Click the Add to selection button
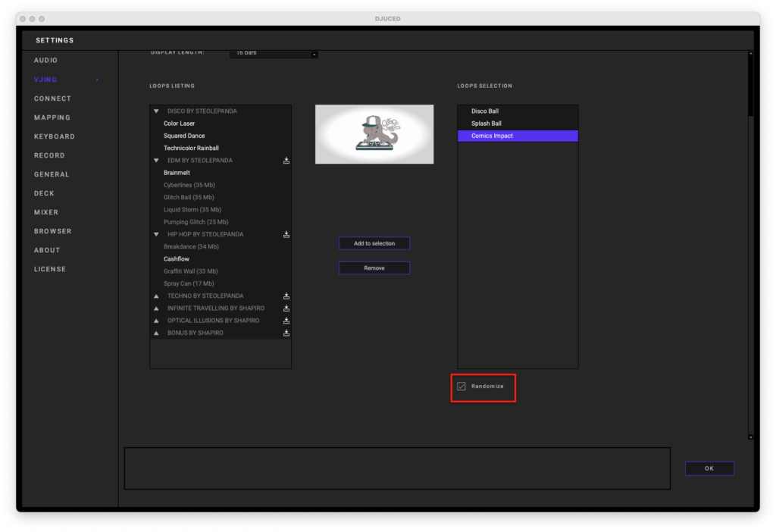 point(374,243)
